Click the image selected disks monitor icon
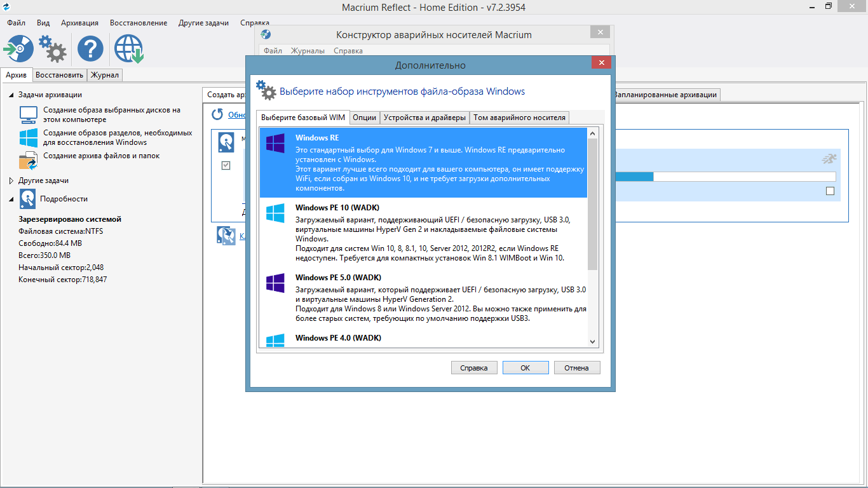Screen dimensions: 868x488 click(x=29, y=114)
